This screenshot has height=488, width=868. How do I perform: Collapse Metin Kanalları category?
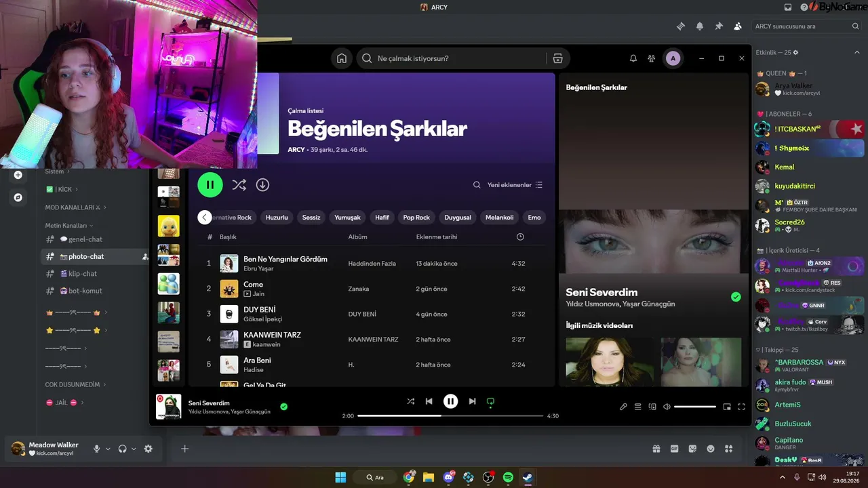click(68, 225)
